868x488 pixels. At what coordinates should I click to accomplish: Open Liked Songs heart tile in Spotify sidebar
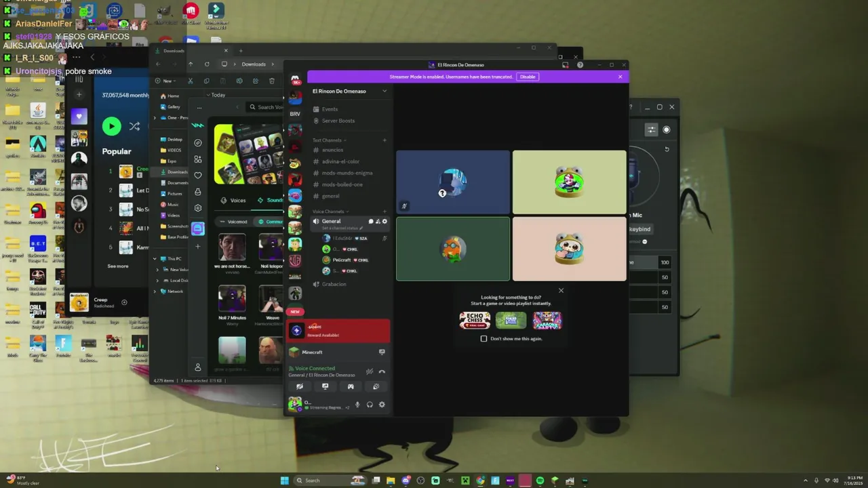79,117
